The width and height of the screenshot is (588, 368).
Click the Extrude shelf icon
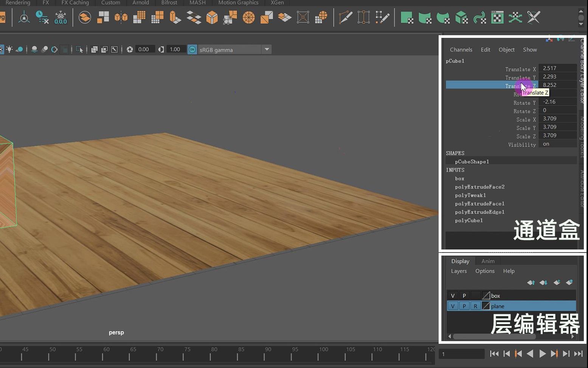[175, 17]
